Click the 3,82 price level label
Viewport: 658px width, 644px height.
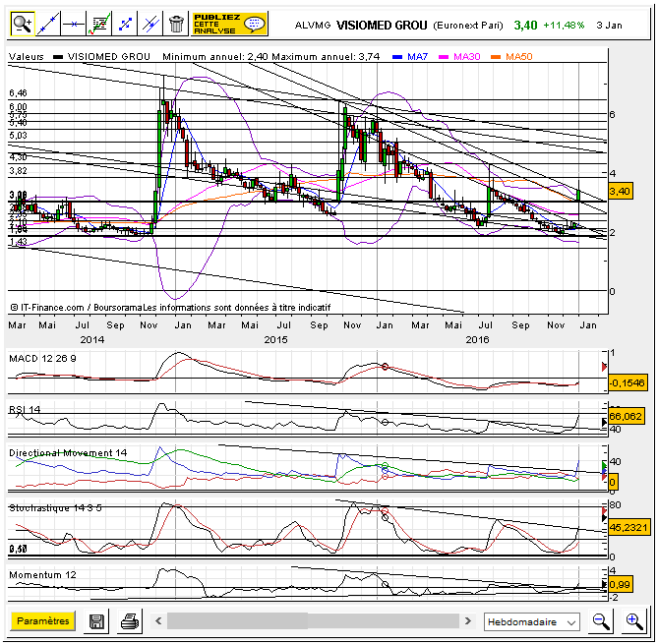click(18, 171)
